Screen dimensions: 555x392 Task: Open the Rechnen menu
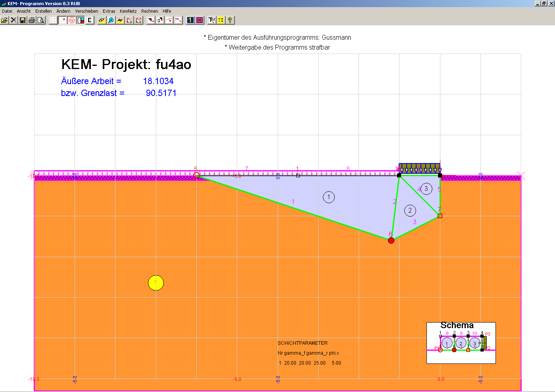tap(150, 11)
